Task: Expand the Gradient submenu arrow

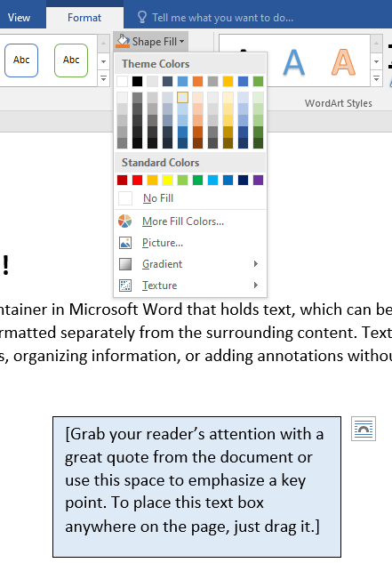Action: [256, 264]
